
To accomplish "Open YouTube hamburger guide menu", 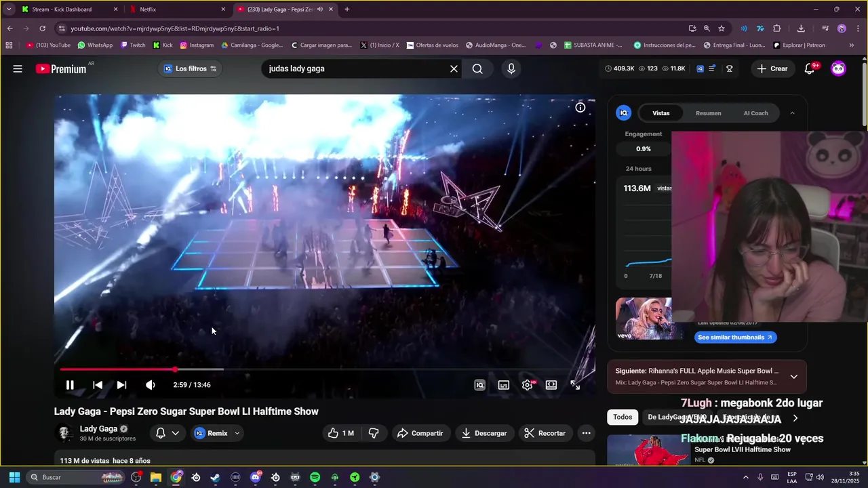I will (x=18, y=68).
